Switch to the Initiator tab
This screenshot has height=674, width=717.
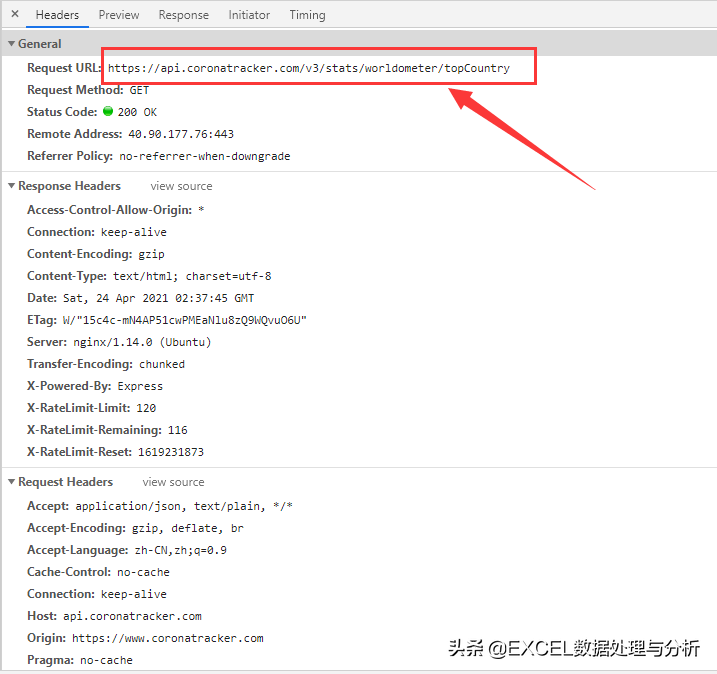click(249, 15)
